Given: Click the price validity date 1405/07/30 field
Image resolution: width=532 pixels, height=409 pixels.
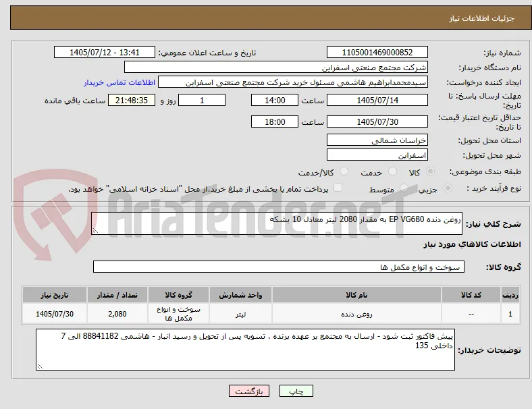Looking at the screenshot, I should tap(377, 121).
